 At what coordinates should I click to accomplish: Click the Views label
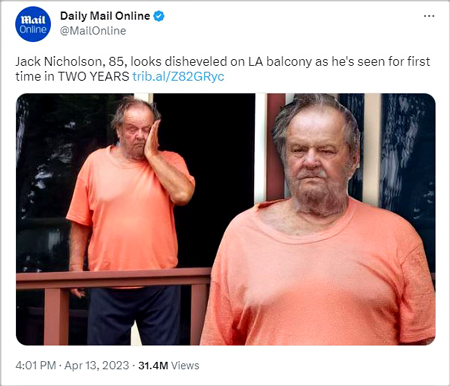tap(185, 365)
